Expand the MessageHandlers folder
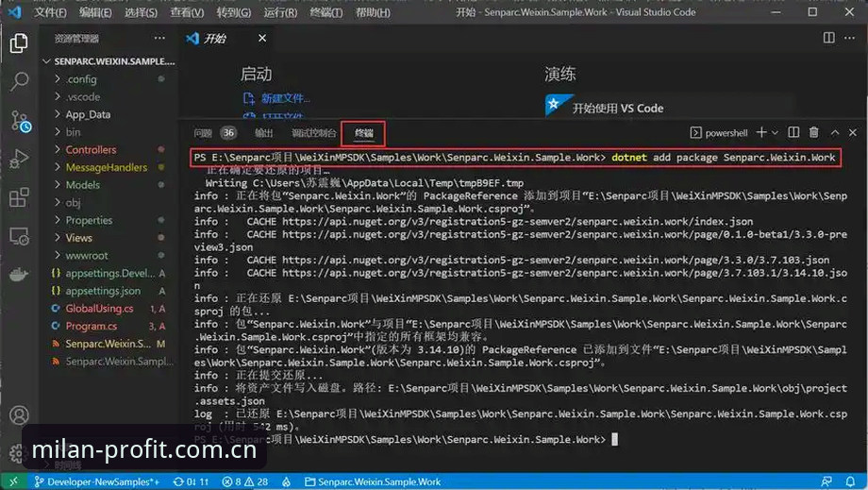 (x=108, y=167)
